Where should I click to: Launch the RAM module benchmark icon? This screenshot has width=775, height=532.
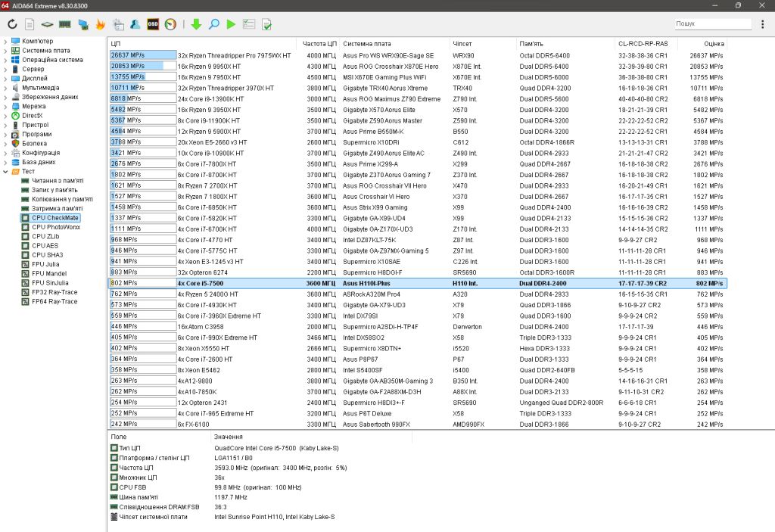(65, 24)
